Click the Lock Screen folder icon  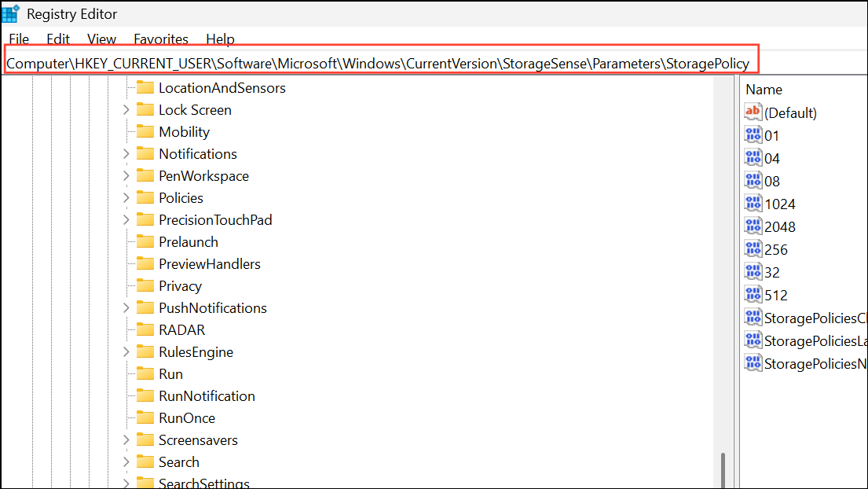click(x=145, y=109)
